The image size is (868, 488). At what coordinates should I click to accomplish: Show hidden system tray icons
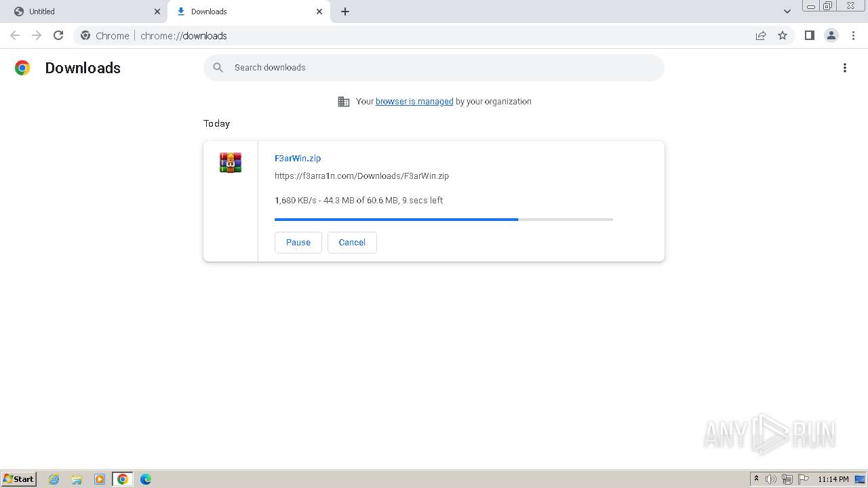pos(756,479)
